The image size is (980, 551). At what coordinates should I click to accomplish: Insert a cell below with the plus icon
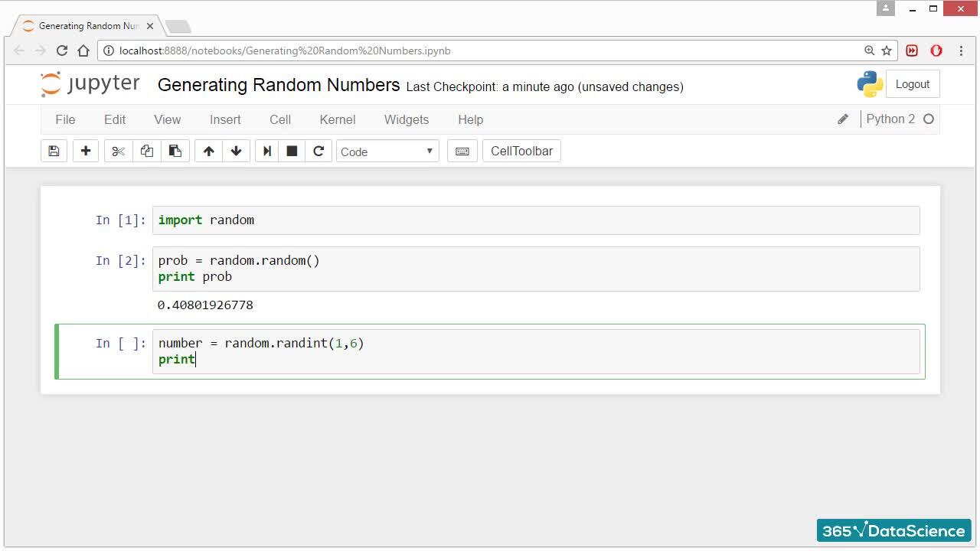(x=86, y=151)
